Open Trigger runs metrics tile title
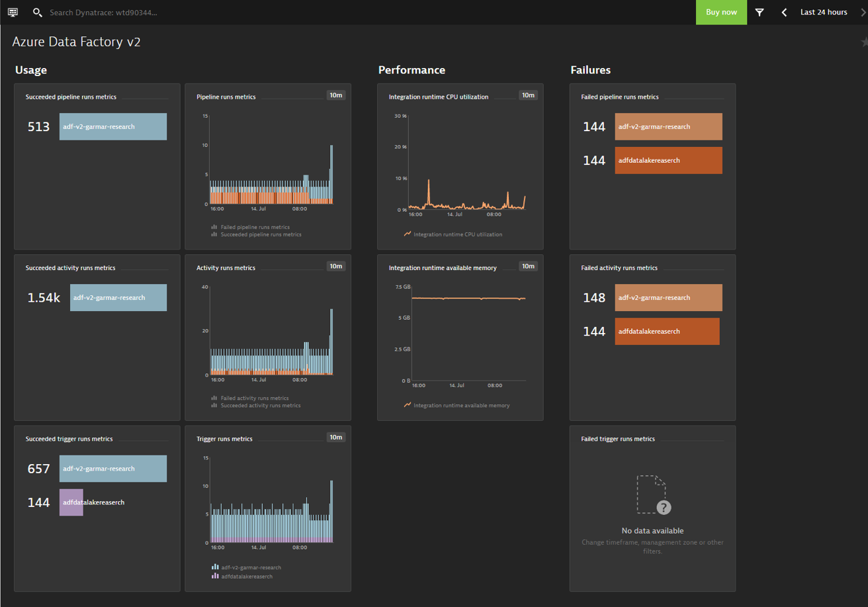This screenshot has height=607, width=868. pos(224,439)
